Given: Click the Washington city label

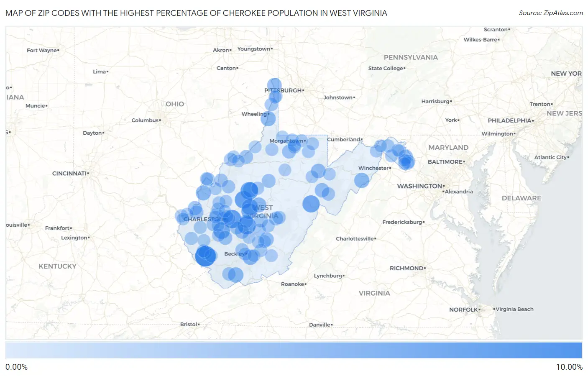Looking at the screenshot, I should (420, 186).
